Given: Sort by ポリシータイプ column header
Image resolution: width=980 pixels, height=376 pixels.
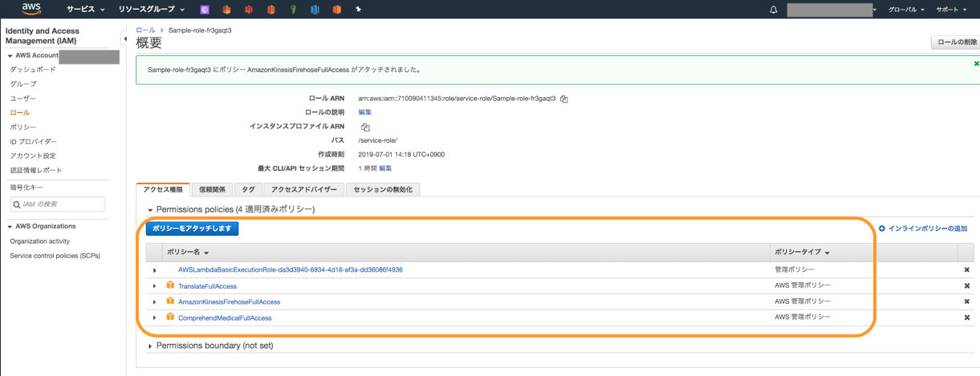Looking at the screenshot, I should pyautogui.click(x=802, y=253).
